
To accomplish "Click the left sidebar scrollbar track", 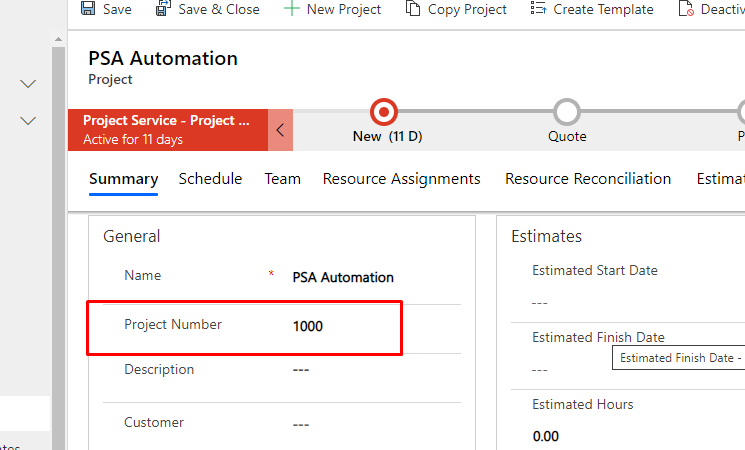I will click(58, 247).
